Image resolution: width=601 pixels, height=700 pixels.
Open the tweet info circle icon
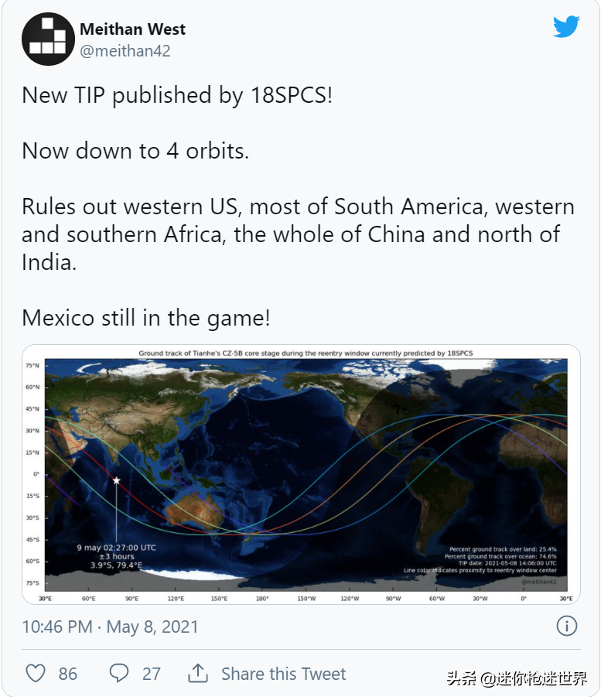tap(567, 626)
